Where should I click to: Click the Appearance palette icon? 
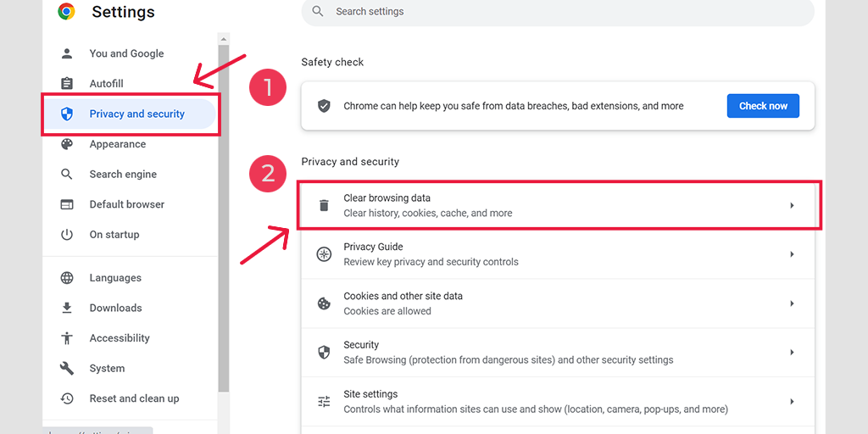pyautogui.click(x=67, y=144)
